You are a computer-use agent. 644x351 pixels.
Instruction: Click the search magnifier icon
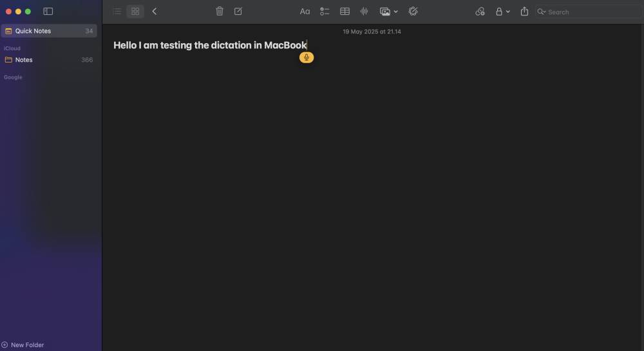(542, 12)
